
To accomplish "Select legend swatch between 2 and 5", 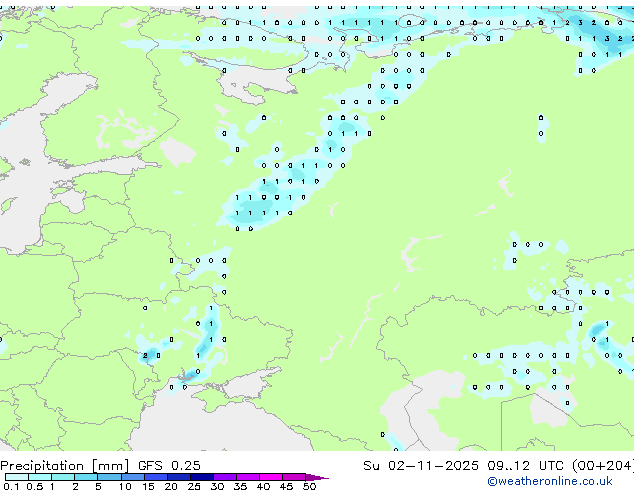I will pyautogui.click(x=86, y=477).
